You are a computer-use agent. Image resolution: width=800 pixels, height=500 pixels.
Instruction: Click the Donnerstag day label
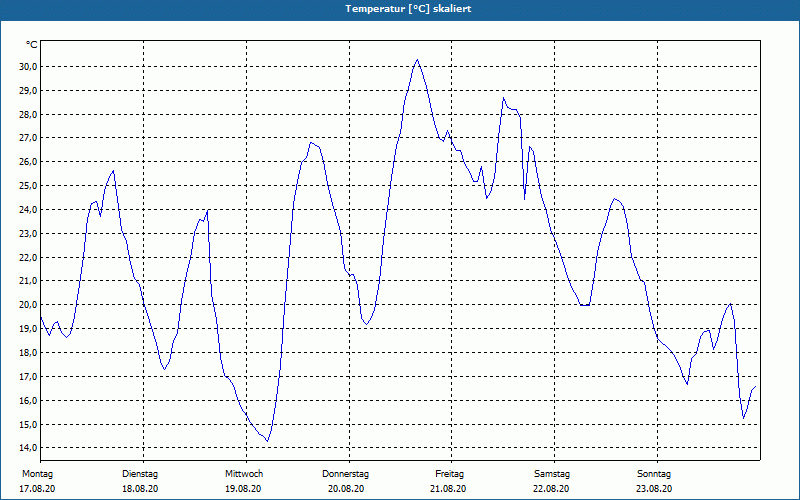click(345, 474)
